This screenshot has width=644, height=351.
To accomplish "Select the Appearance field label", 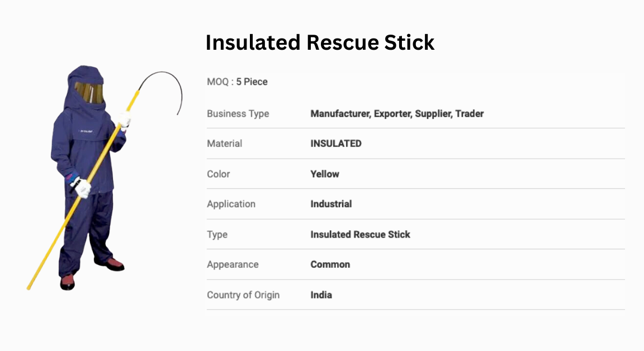I will tap(233, 264).
